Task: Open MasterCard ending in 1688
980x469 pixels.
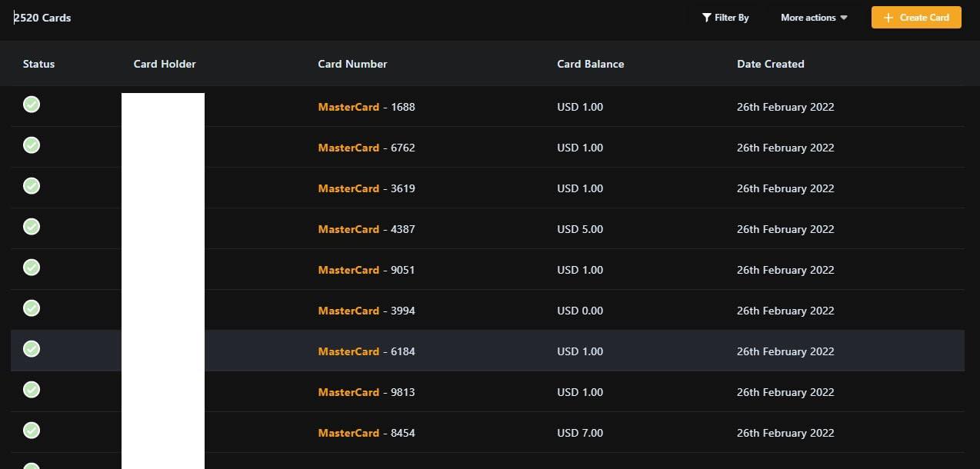Action: click(x=366, y=107)
